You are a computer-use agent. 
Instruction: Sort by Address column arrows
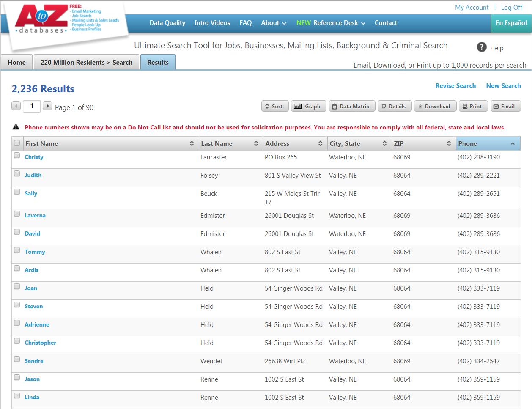coord(320,143)
